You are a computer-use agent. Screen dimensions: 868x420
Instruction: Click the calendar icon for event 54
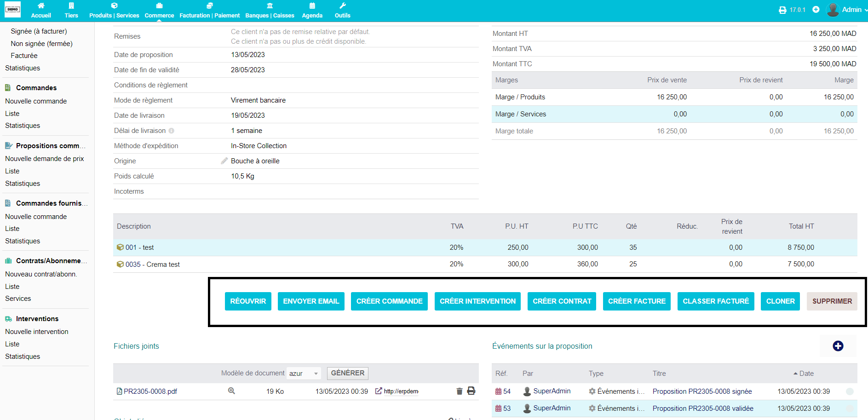(498, 391)
